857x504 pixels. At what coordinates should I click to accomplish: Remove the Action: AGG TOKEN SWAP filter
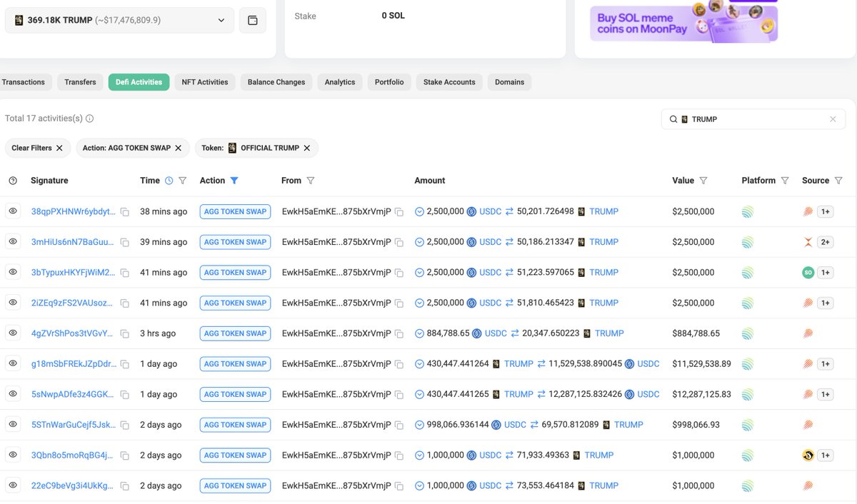click(178, 148)
